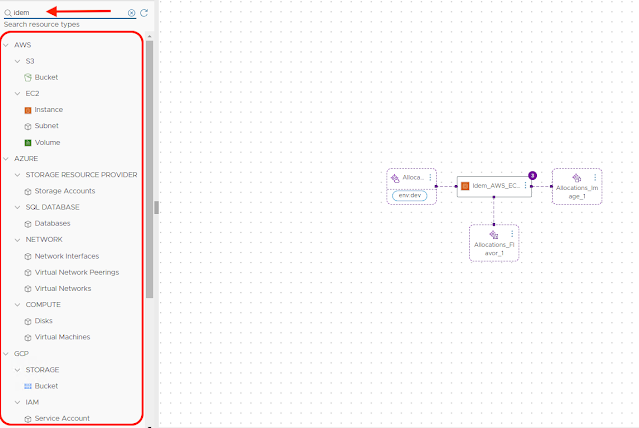The height and width of the screenshot is (428, 639).
Task: Select the EC2 Instance icon
Action: click(28, 110)
